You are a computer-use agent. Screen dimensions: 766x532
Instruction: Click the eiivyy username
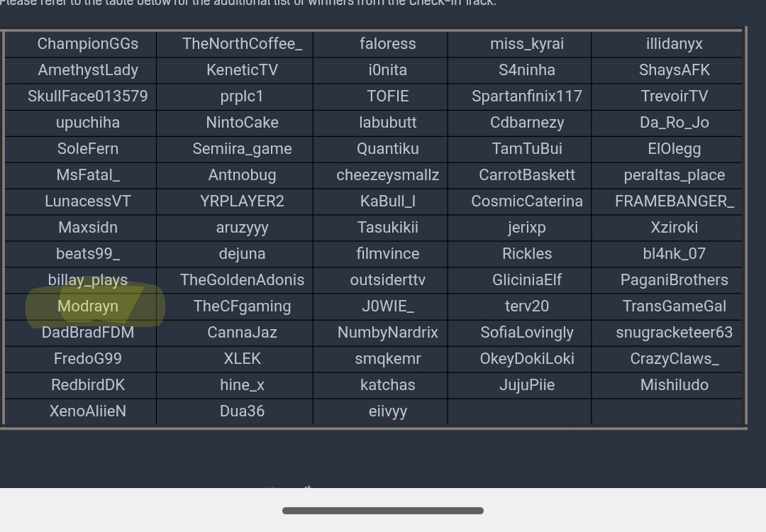387,411
